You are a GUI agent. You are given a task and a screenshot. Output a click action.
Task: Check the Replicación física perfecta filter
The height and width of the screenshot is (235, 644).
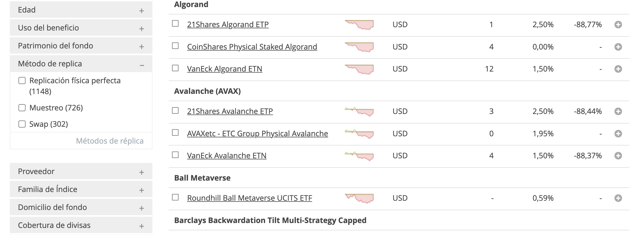22,81
